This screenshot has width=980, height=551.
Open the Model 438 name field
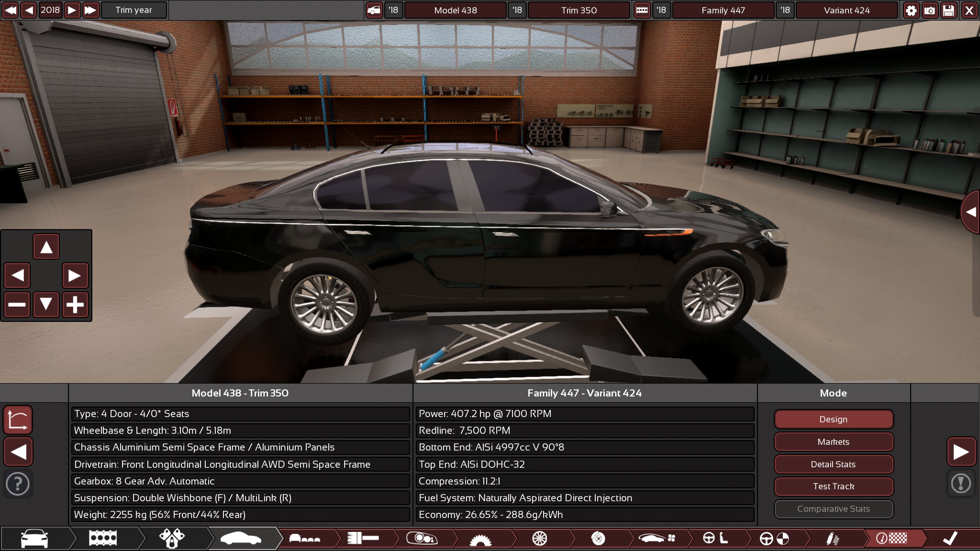[456, 10]
